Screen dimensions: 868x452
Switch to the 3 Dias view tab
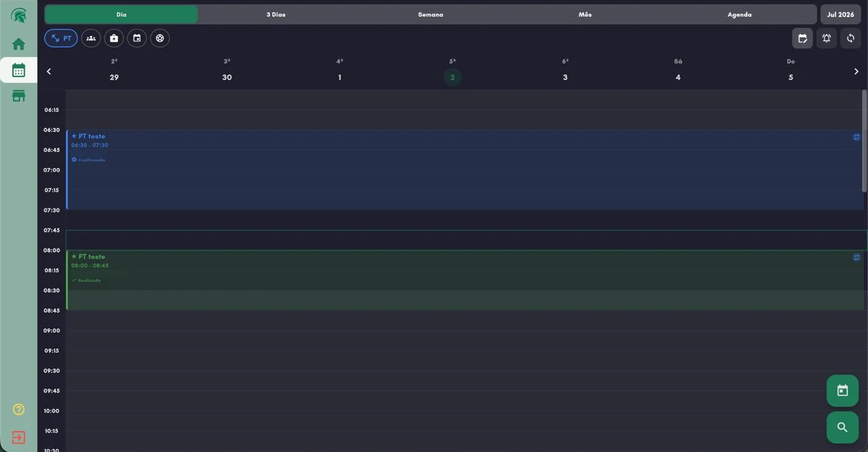(276, 14)
